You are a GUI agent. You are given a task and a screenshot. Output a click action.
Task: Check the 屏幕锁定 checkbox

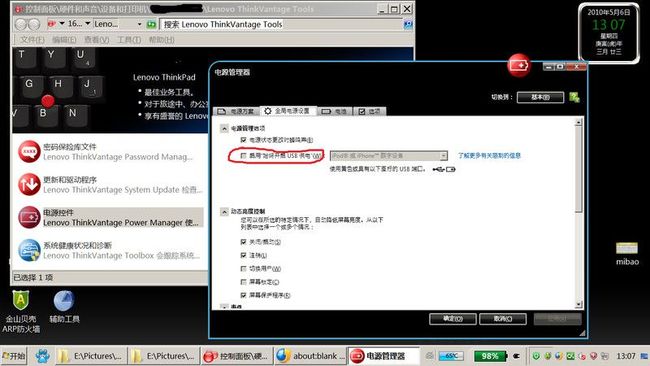243,282
